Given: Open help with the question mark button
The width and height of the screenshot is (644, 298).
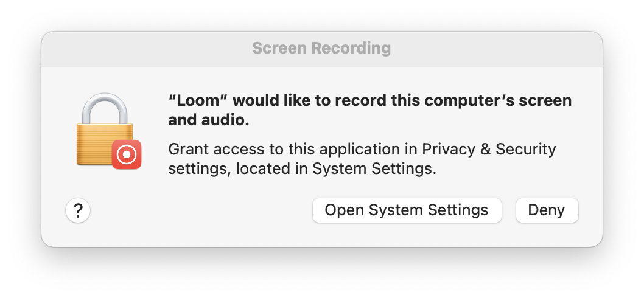Looking at the screenshot, I should 78,211.
